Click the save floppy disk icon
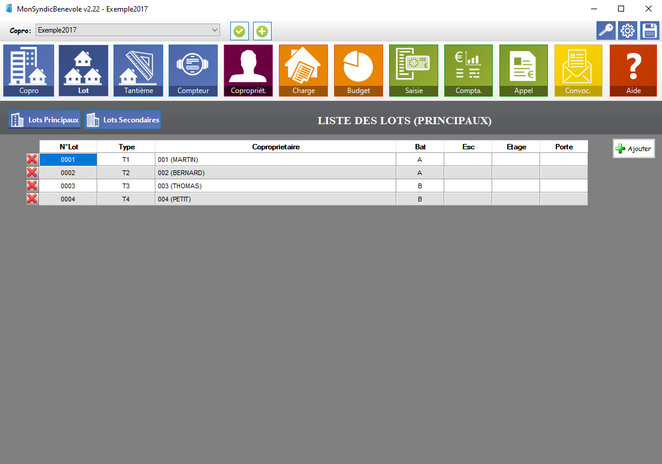 [x=649, y=31]
